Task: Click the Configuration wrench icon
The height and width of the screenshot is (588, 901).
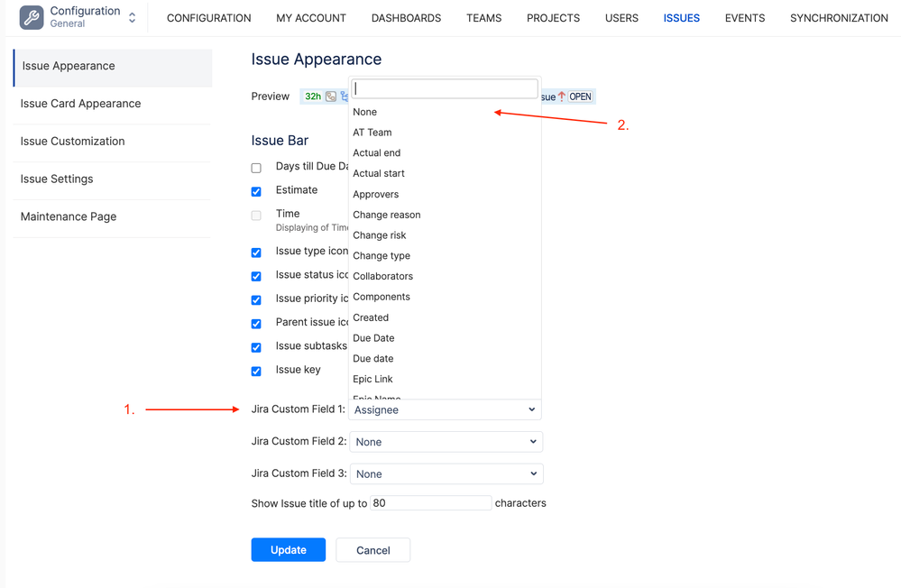Action: pyautogui.click(x=31, y=17)
